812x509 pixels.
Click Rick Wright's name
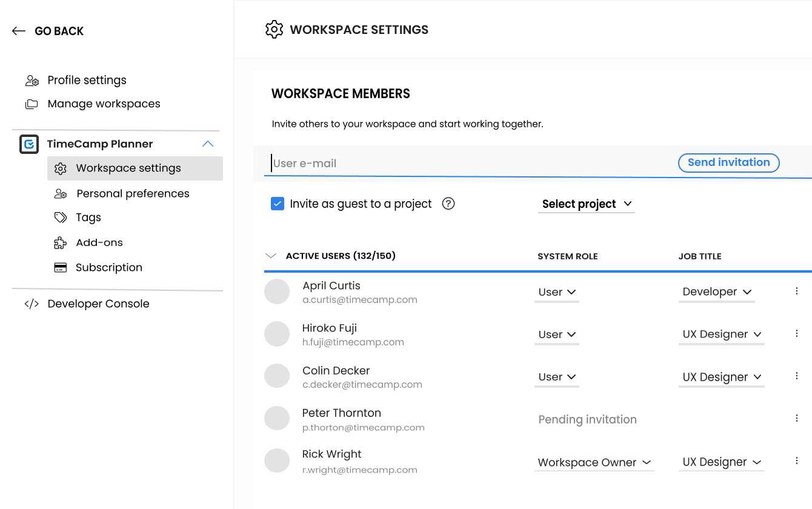(x=332, y=454)
